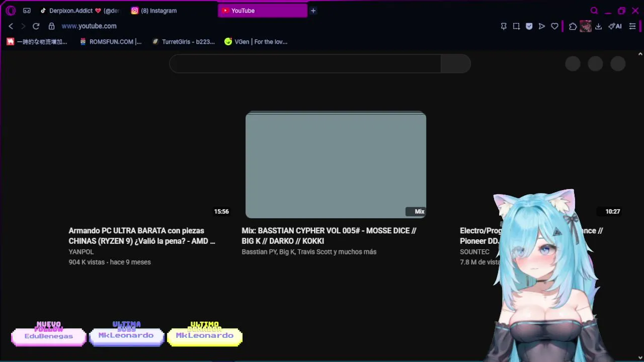The width and height of the screenshot is (644, 362).
Task: Click the profile avatar extension icon
Action: click(586, 26)
